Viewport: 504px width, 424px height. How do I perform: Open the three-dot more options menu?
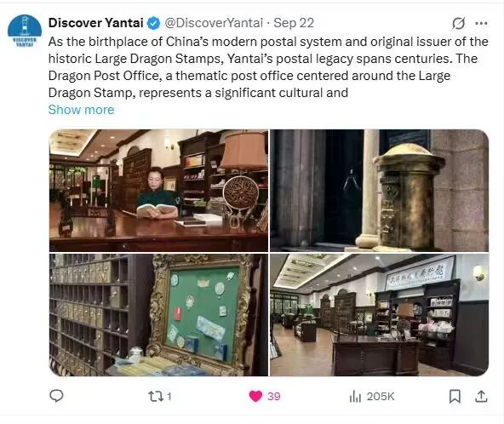(481, 23)
